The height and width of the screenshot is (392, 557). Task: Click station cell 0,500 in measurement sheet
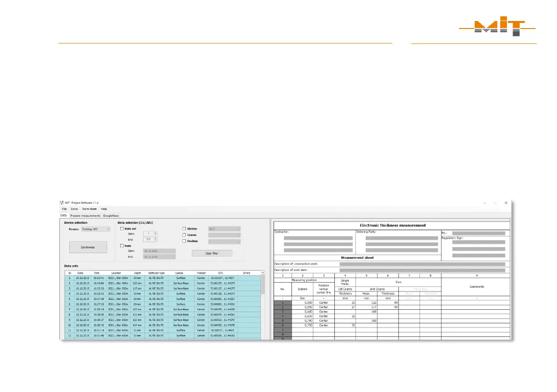point(302,303)
